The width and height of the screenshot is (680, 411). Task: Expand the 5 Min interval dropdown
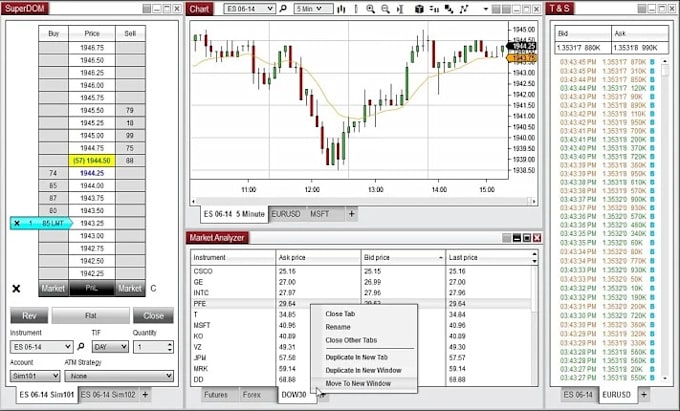coord(315,9)
